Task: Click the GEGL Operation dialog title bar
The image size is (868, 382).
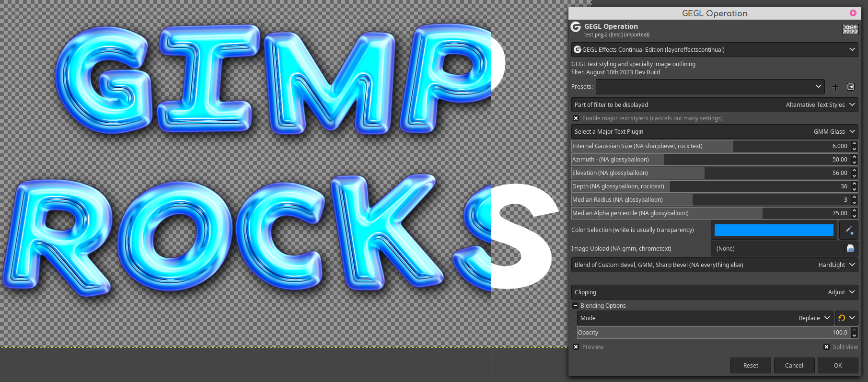Action: tap(715, 13)
